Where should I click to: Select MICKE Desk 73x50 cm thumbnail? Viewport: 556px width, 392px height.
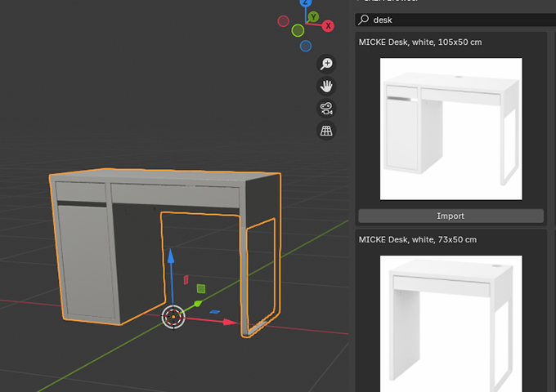coord(451,323)
